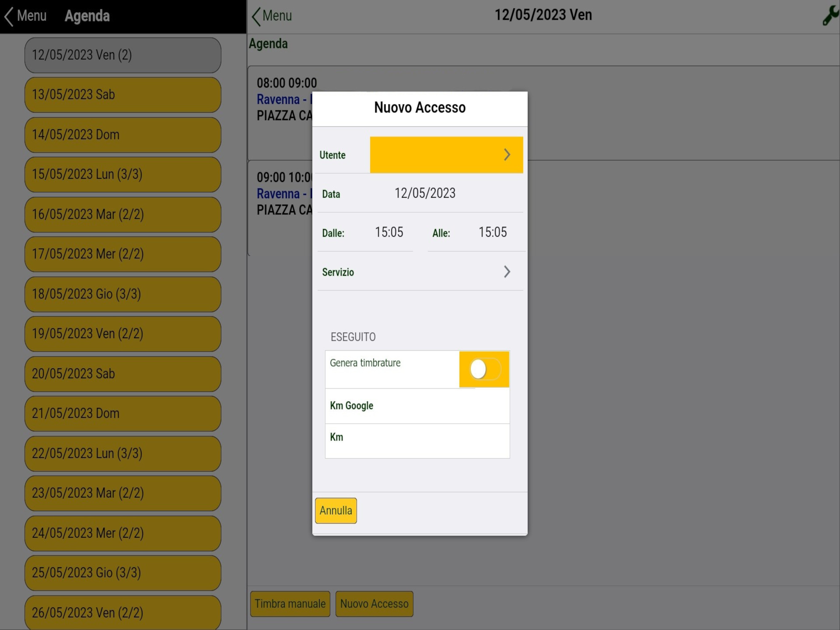Select the Km entry field
The width and height of the screenshot is (840, 630).
pyautogui.click(x=417, y=441)
